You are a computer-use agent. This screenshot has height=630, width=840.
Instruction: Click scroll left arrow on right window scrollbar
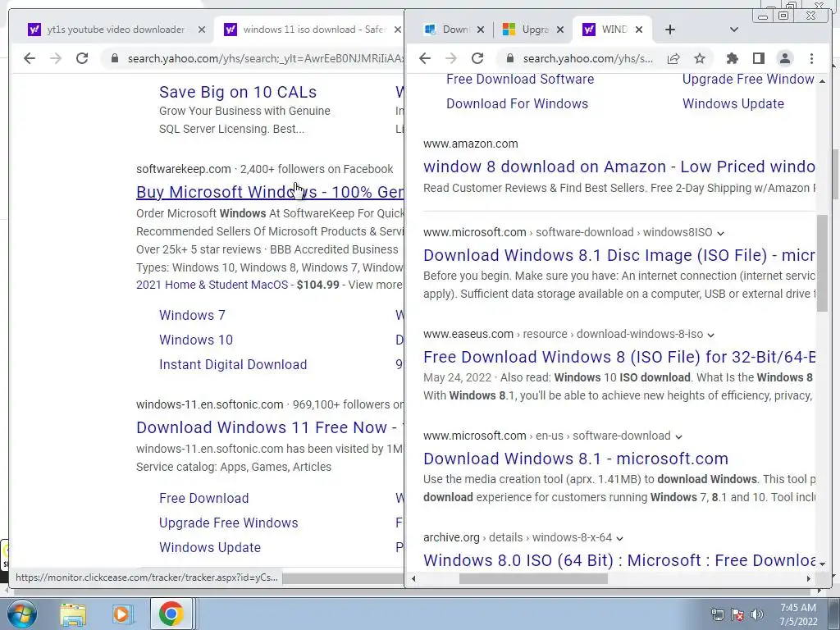tap(413, 578)
